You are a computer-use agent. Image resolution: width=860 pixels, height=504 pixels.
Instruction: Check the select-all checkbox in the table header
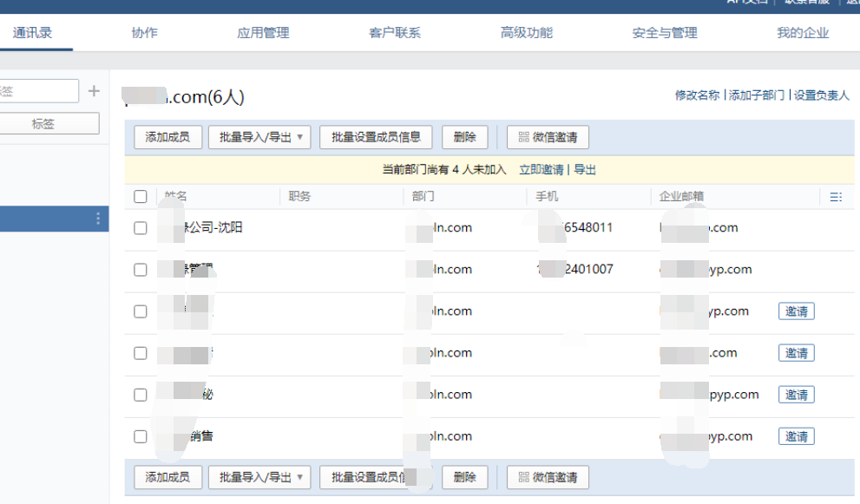pos(140,196)
